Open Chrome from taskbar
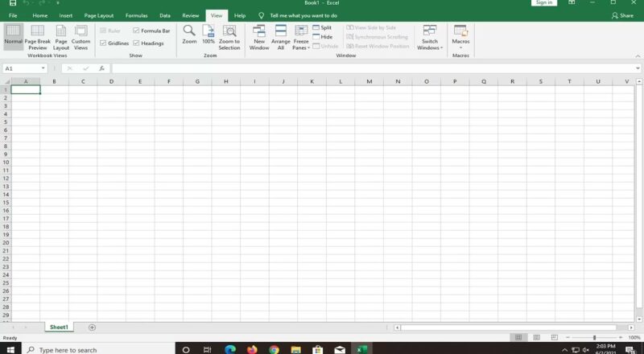The height and width of the screenshot is (354, 644). (x=274, y=349)
